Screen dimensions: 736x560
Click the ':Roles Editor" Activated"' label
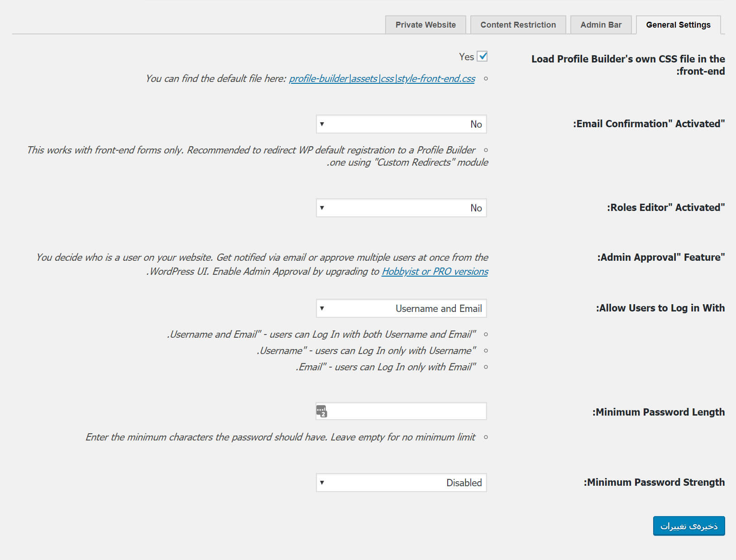(666, 207)
